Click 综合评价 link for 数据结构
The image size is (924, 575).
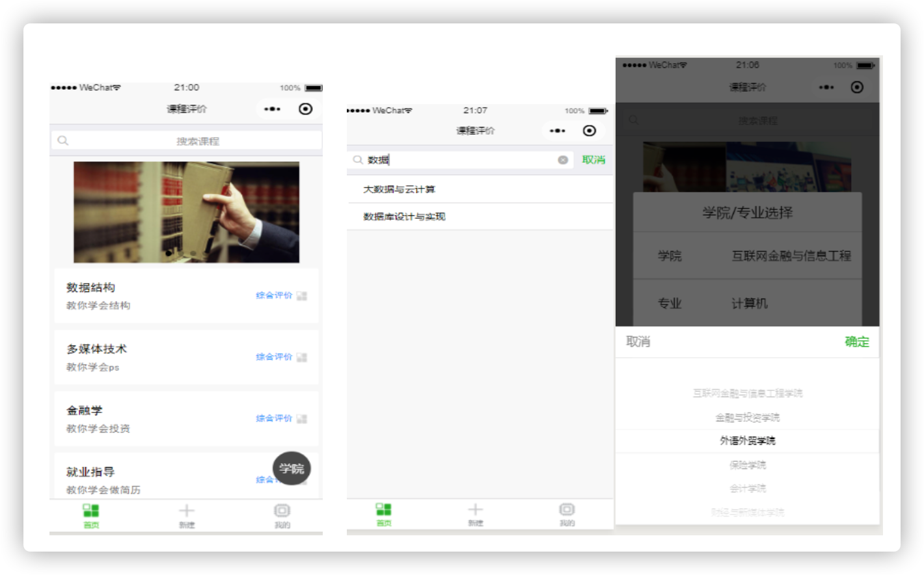[274, 295]
